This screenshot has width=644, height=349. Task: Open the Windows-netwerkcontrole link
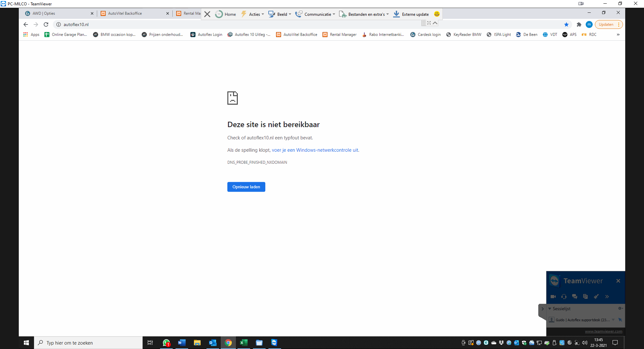click(x=315, y=150)
